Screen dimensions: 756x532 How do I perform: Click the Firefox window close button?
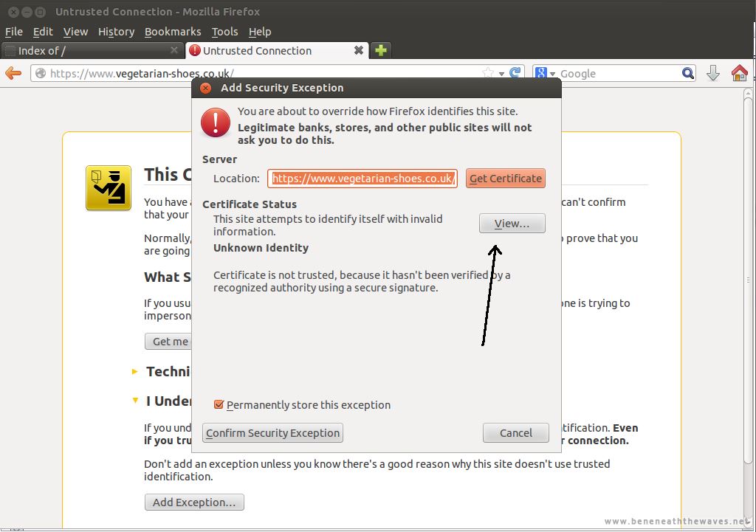(13, 12)
